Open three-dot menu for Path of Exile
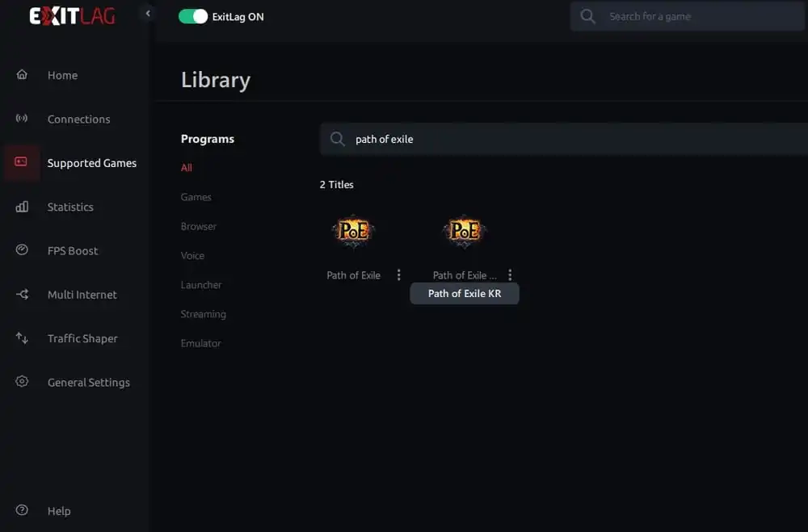 point(399,275)
